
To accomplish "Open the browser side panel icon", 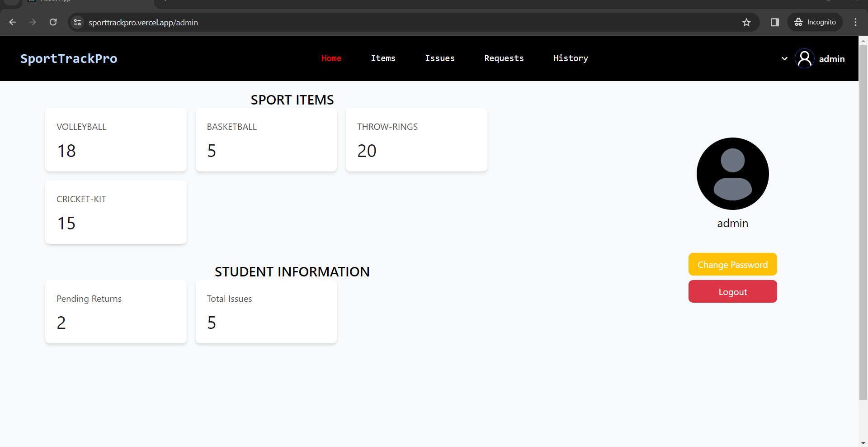I will click(x=775, y=22).
